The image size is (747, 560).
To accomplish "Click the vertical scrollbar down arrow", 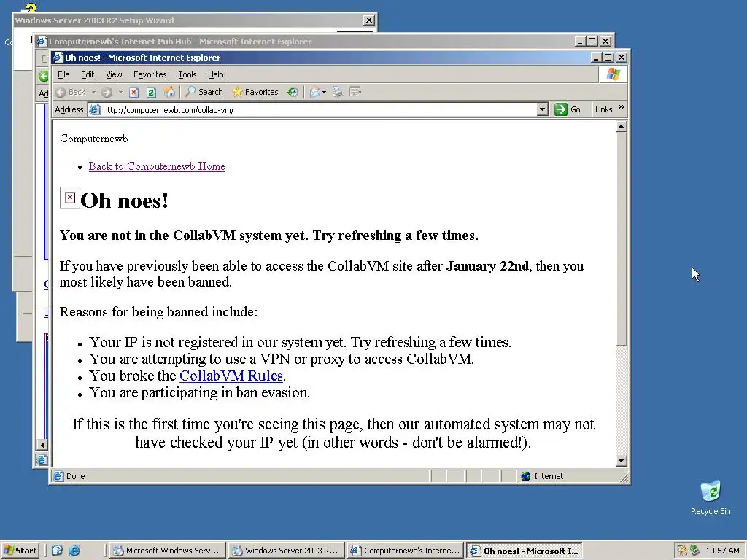I will click(621, 461).
